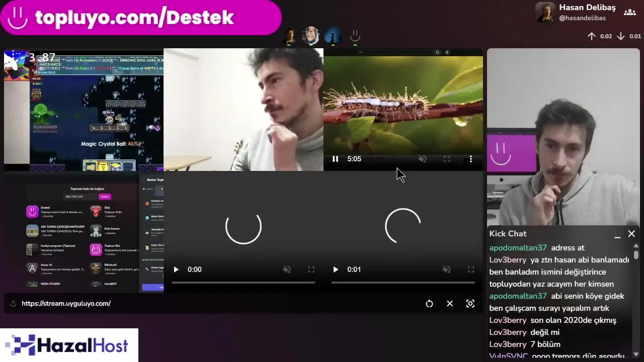Play the video showing 0:01
The height and width of the screenshot is (362, 644).
click(336, 269)
